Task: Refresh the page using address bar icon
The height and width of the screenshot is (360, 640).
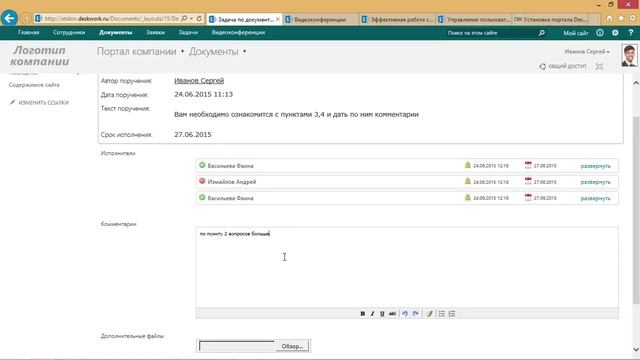Action: click(x=199, y=19)
